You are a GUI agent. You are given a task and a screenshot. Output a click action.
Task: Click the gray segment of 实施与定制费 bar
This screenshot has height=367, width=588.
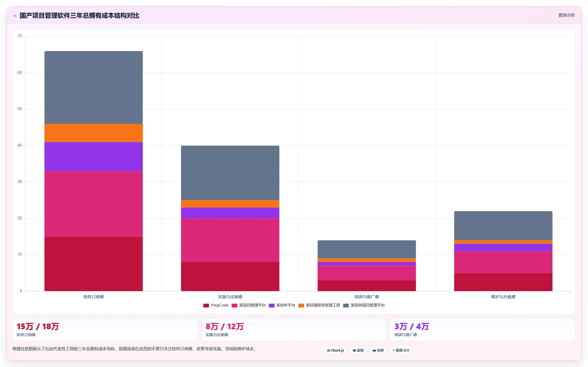pyautogui.click(x=230, y=173)
